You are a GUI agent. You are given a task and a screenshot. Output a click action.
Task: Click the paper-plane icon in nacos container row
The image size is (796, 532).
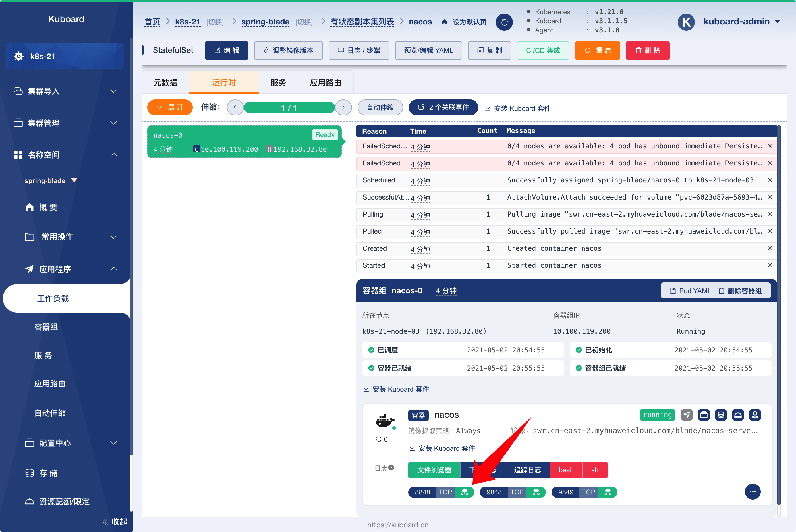687,415
